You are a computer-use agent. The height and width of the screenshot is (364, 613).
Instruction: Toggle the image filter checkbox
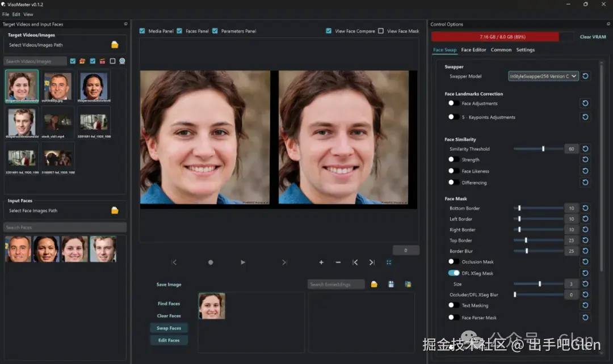(x=73, y=61)
